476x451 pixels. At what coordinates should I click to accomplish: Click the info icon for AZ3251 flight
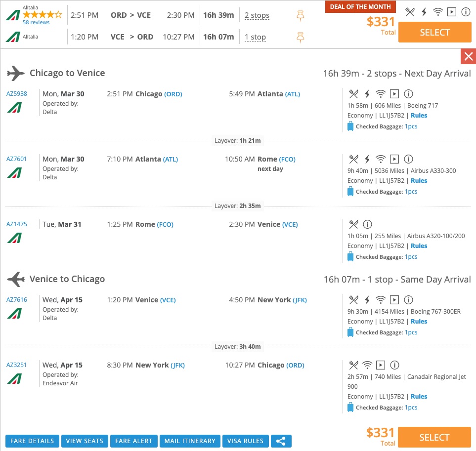tap(394, 365)
